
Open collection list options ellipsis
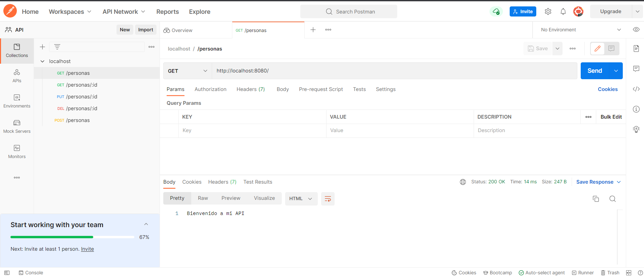pyautogui.click(x=151, y=47)
